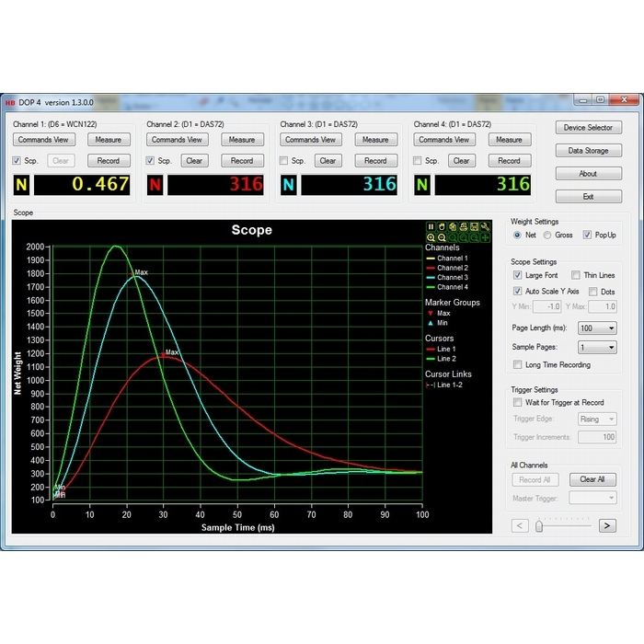Select the Gross weight radio button
644x644 pixels.
548,235
